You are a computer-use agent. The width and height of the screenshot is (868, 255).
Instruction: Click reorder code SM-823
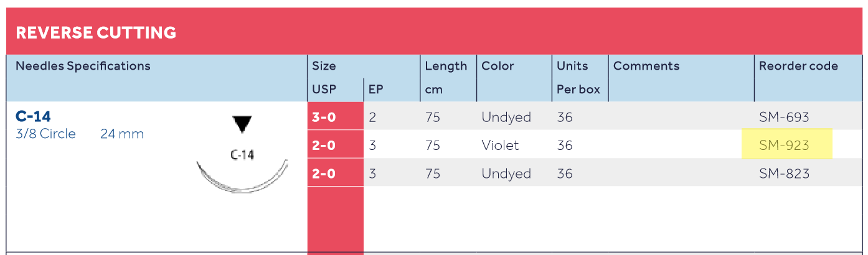coord(784,174)
